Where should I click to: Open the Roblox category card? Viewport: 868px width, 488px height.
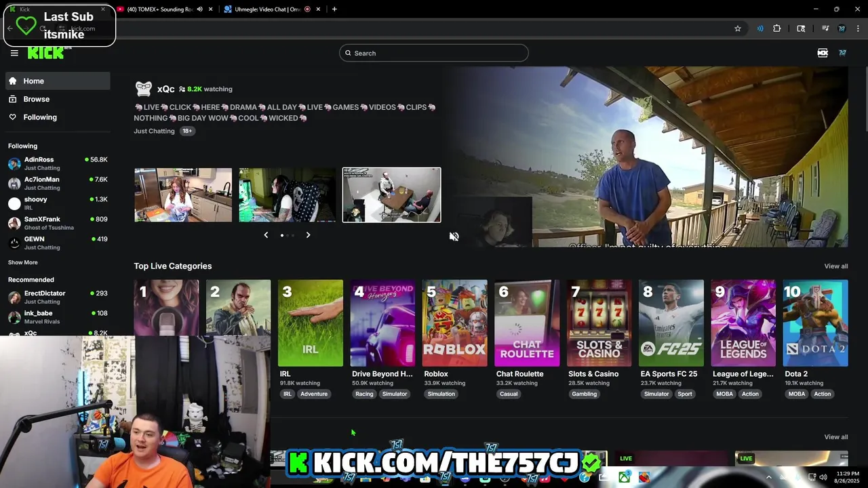click(x=455, y=323)
